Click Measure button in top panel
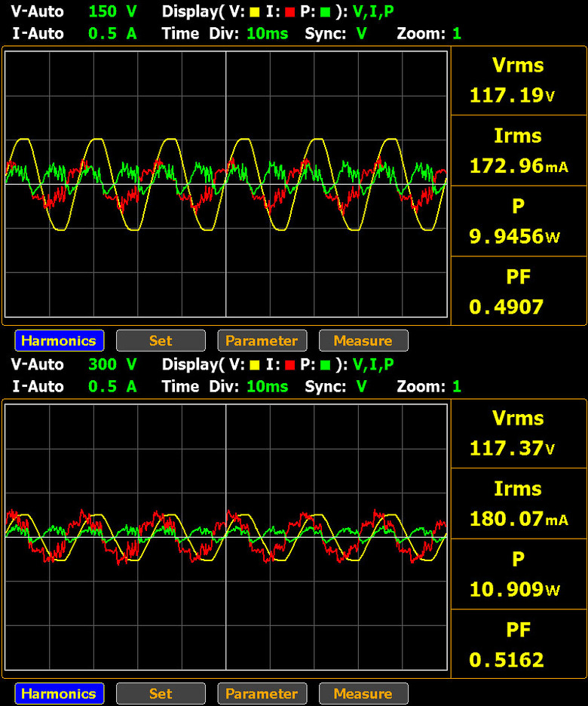Image resolution: width=588 pixels, height=706 pixels. 363,340
